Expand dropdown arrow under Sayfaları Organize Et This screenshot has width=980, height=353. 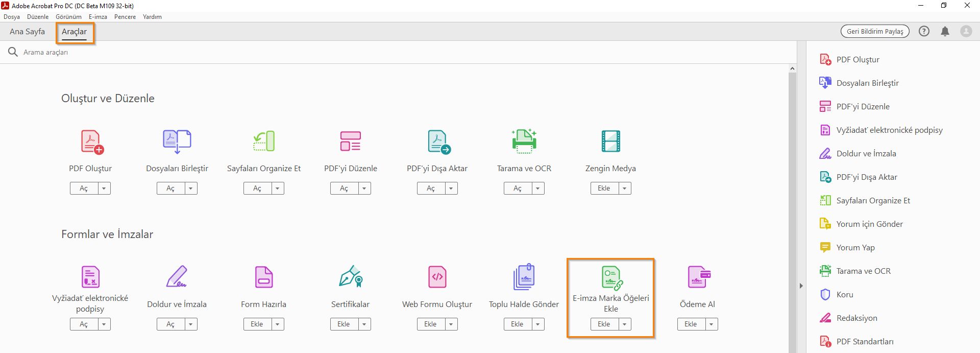[x=278, y=189]
